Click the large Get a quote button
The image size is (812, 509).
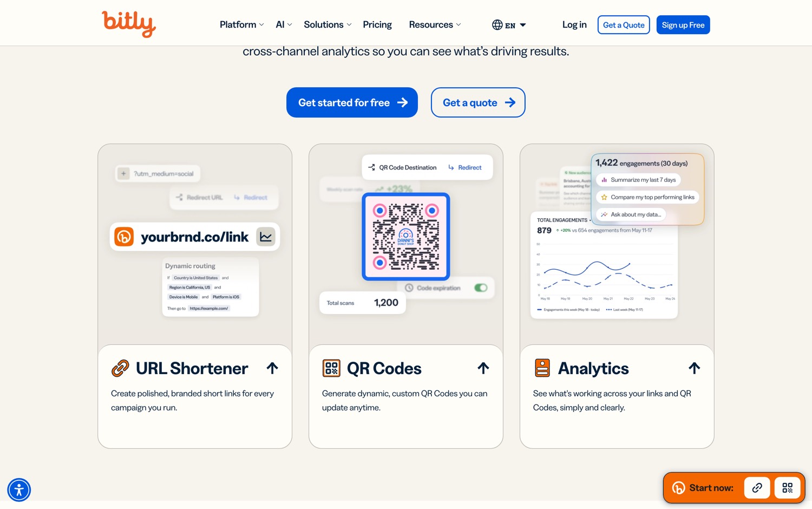[478, 102]
